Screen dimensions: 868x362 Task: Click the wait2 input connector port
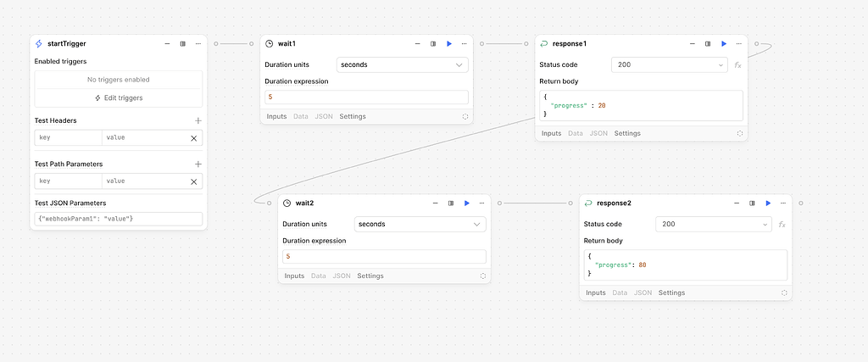pos(269,203)
